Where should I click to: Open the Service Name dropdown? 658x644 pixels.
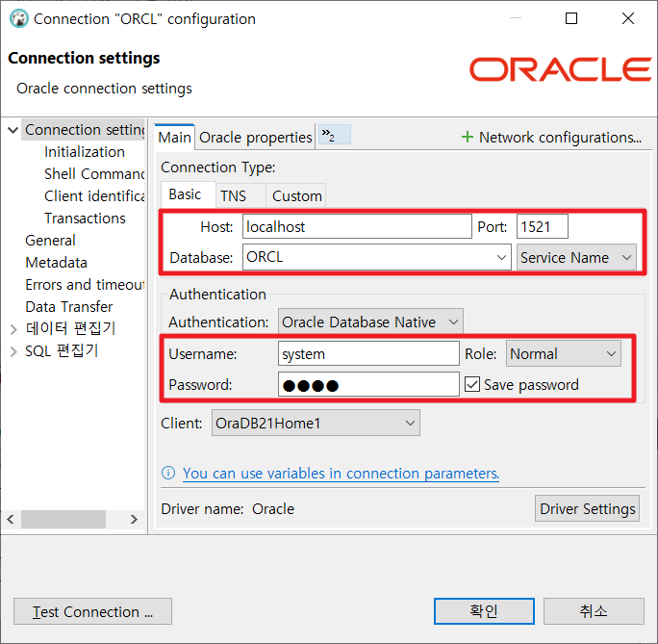coord(576,257)
